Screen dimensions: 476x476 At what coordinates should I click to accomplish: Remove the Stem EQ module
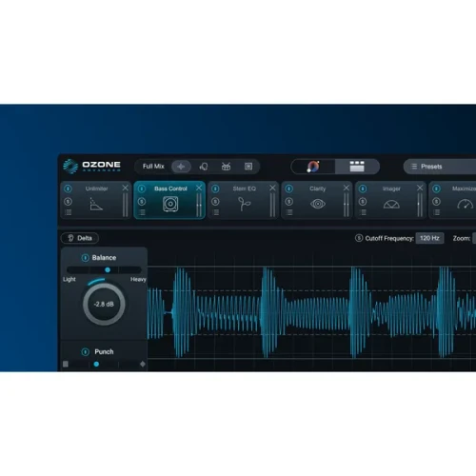[272, 188]
